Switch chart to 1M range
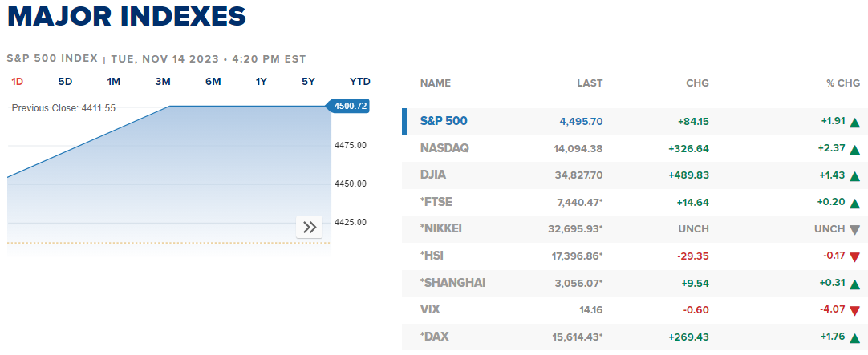 point(114,81)
